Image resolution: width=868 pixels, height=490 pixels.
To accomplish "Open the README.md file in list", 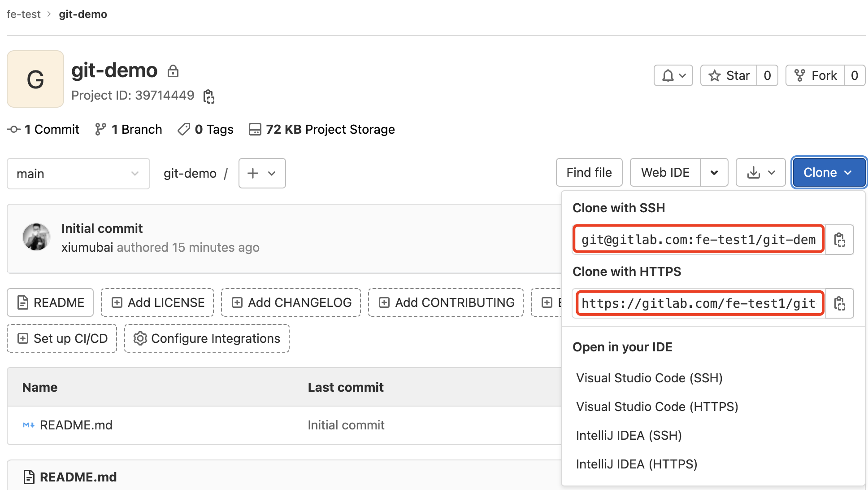I will [x=76, y=425].
